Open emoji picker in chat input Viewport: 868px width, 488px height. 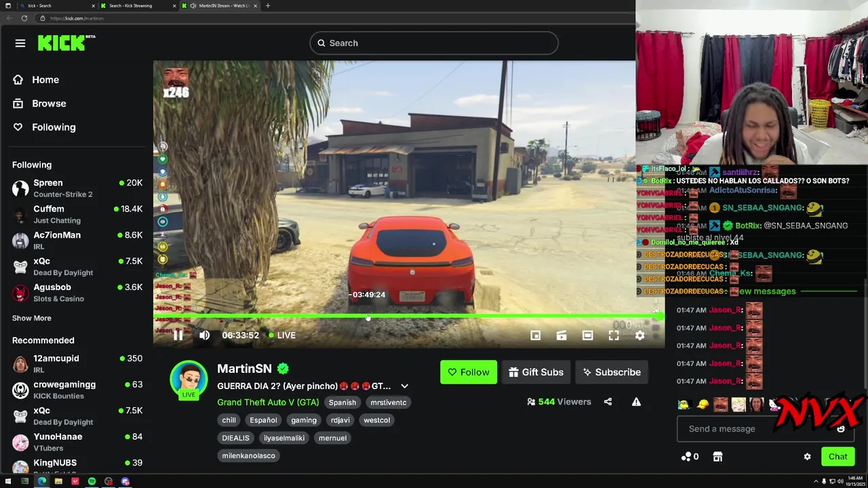coord(841,429)
